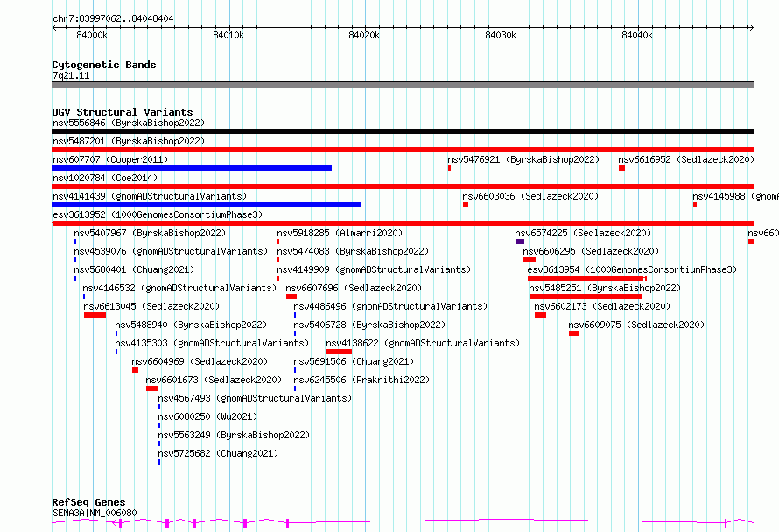Select the black nsv5556846 variant bar

point(403,131)
